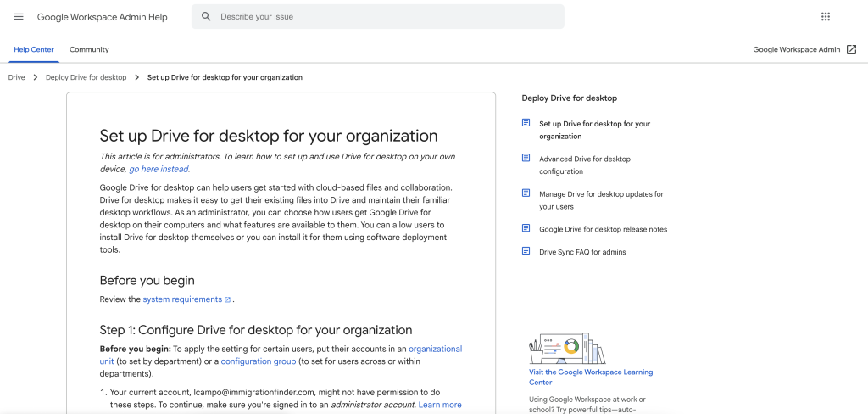Click the article icon beside Drive Sync FAQ
This screenshot has height=414, width=868.
(x=526, y=252)
